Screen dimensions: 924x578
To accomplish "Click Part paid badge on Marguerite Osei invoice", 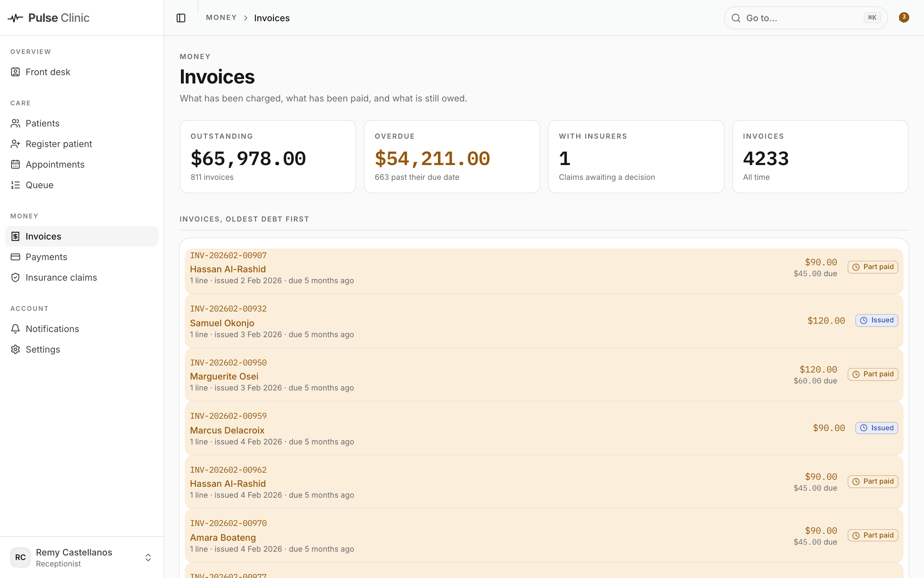I will coord(873,374).
